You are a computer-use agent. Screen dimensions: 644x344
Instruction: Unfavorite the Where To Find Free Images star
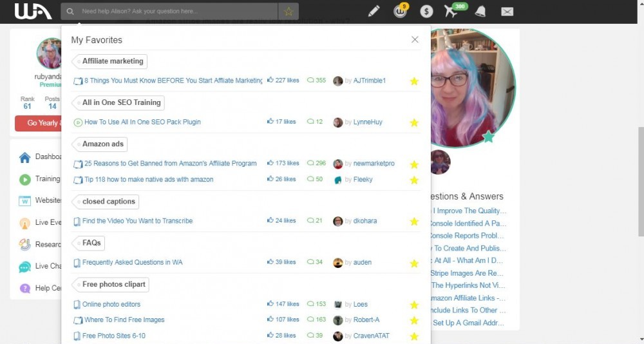[414, 320]
